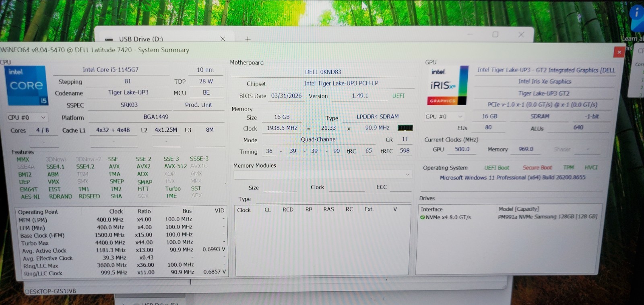Click the Cores value 4 / 8

[x=43, y=130]
